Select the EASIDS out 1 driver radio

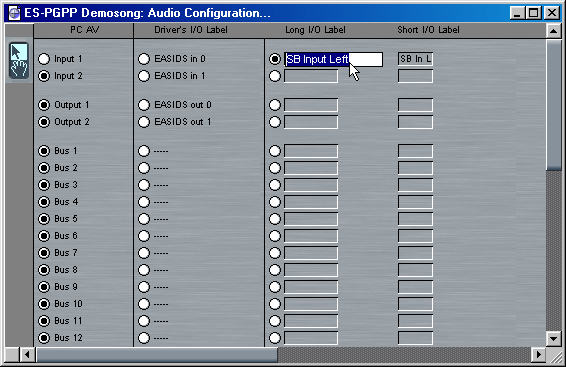(x=144, y=122)
